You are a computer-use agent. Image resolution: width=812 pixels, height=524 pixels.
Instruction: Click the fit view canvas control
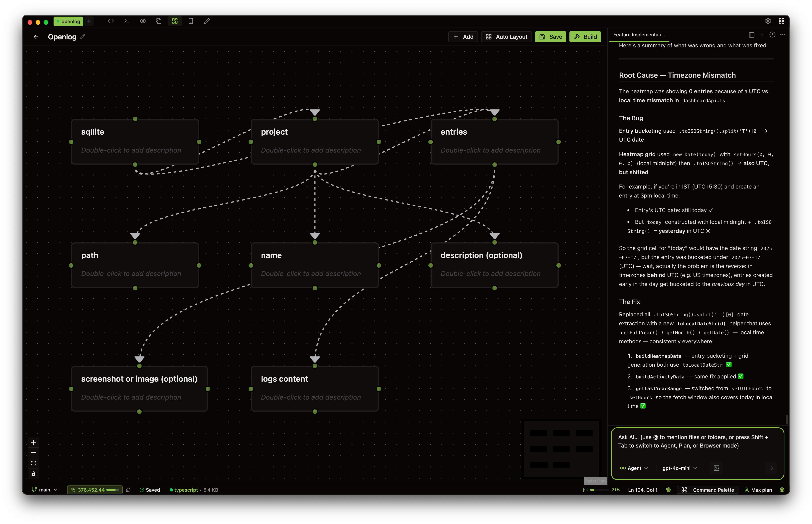point(33,463)
